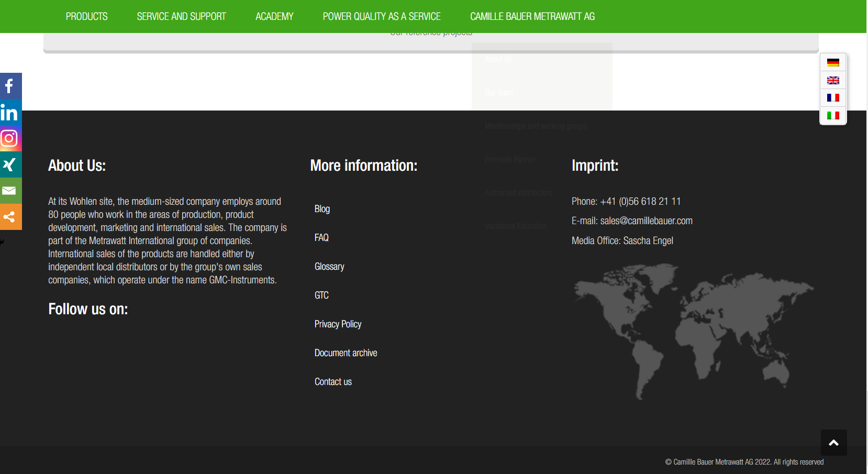Open the Contact us link
This screenshot has height=474, width=868.
(333, 381)
